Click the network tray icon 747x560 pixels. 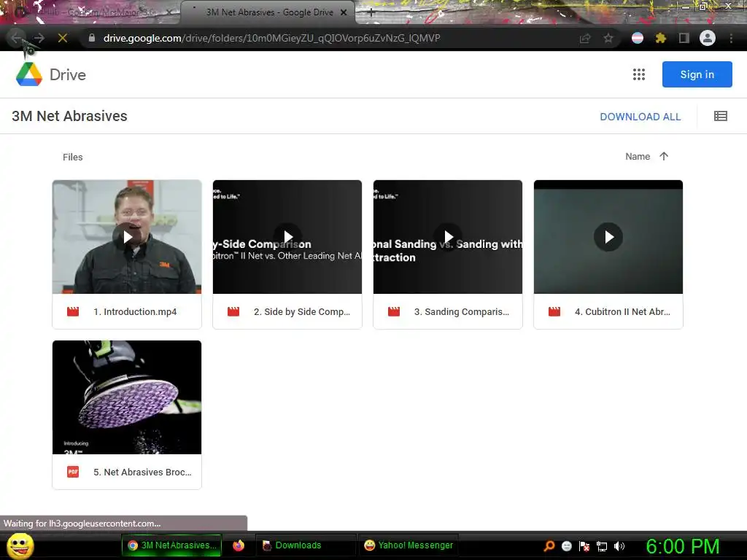tap(602, 546)
